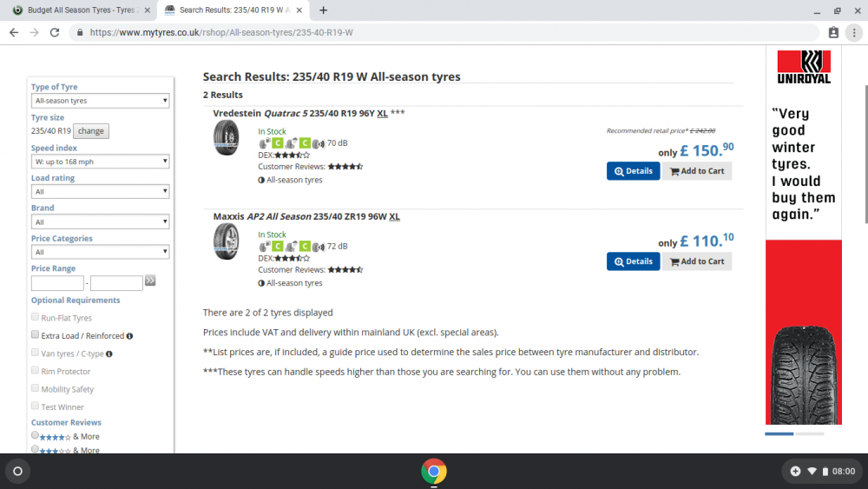Open the Speed index dropdown
Screen dimensions: 868x489
100,162
